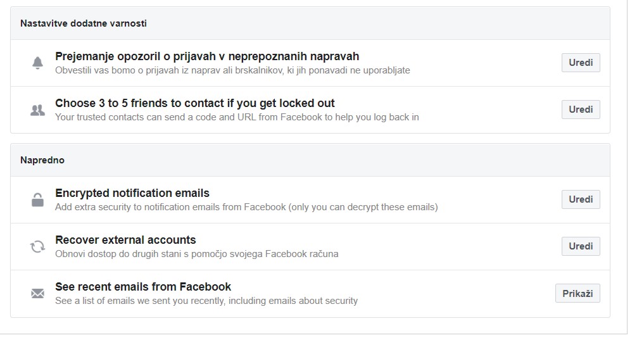This screenshot has height=340, width=644.
Task: Click the 'Napredno' section header
Action: (x=42, y=160)
